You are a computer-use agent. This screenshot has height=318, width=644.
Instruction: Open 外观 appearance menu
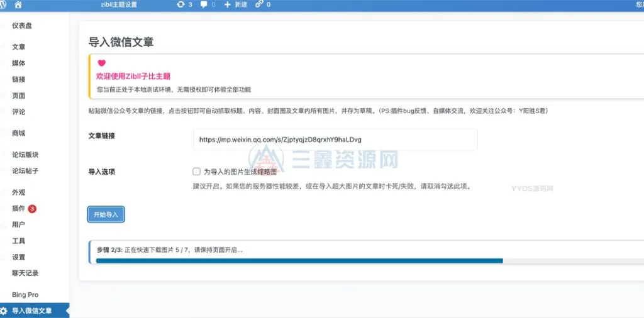pyautogui.click(x=19, y=192)
